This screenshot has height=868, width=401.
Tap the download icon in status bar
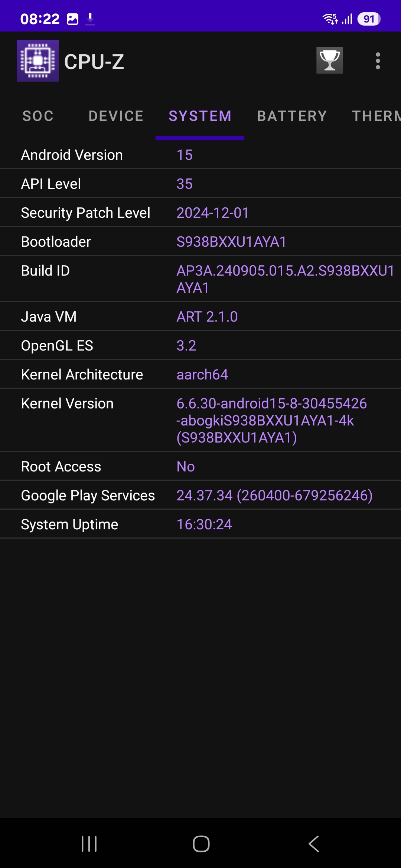(90, 19)
